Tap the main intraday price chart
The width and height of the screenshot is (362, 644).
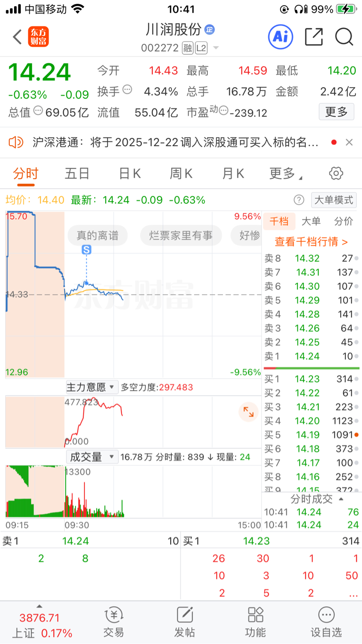point(133,294)
